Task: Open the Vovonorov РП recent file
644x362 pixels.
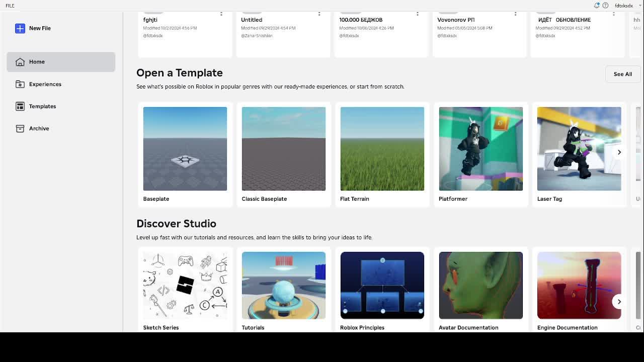Action: 479,34
